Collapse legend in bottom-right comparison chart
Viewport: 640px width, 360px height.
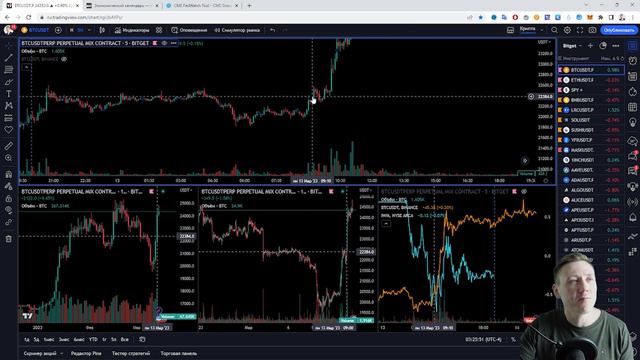[x=386, y=223]
